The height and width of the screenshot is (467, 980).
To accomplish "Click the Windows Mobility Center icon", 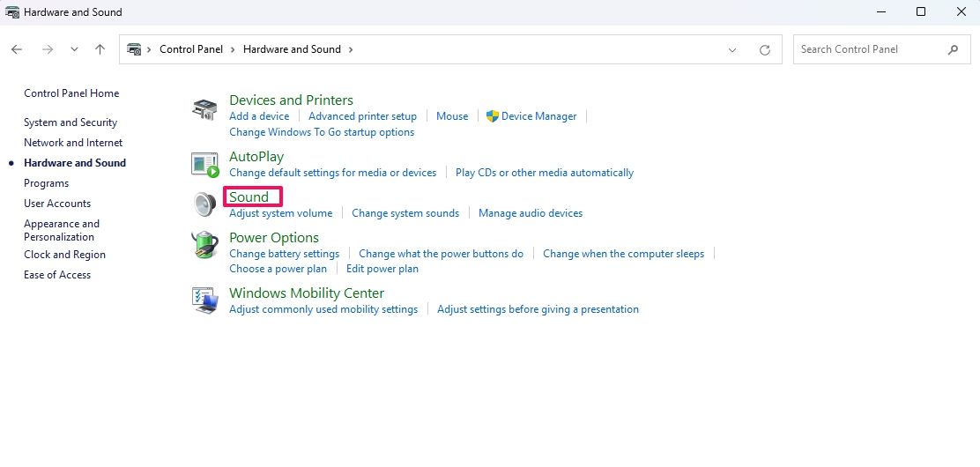I will (204, 300).
